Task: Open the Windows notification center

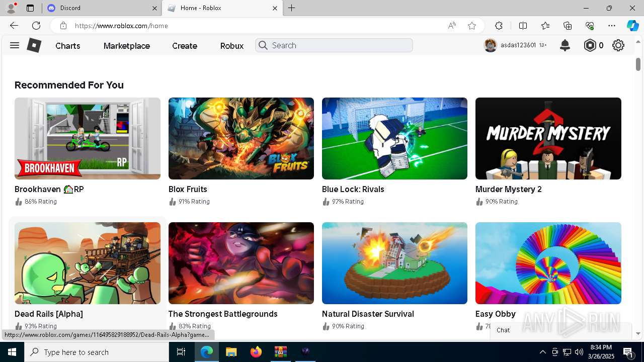Action: pyautogui.click(x=628, y=352)
